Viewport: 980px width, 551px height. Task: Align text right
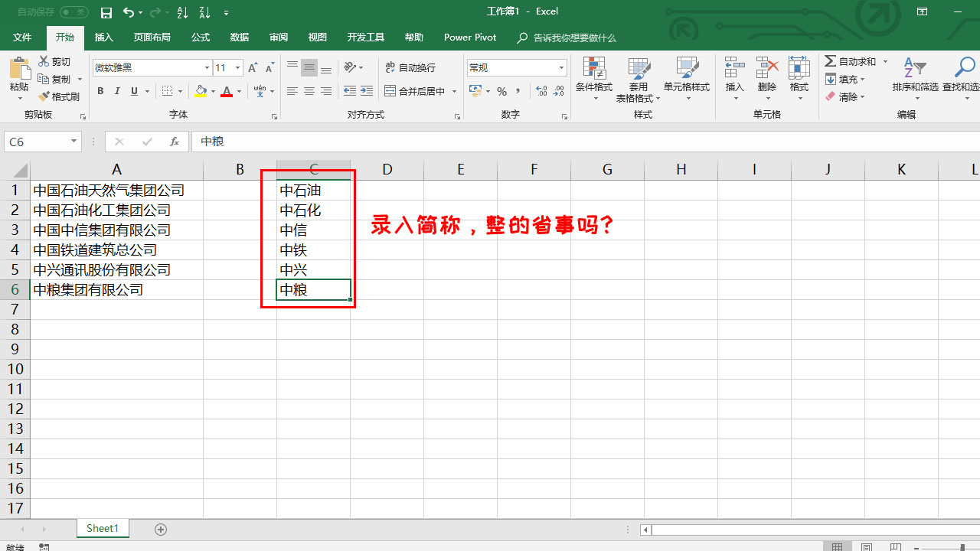(x=326, y=91)
